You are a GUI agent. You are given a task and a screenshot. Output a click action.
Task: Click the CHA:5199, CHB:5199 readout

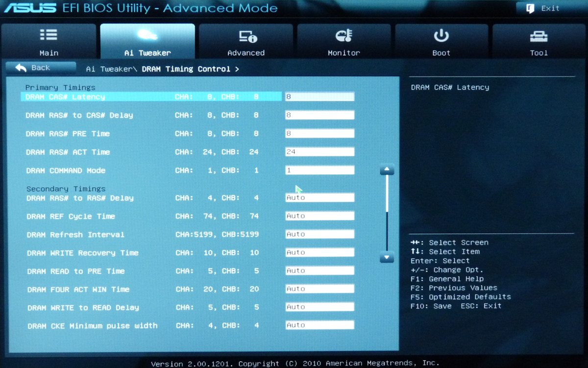coord(217,235)
